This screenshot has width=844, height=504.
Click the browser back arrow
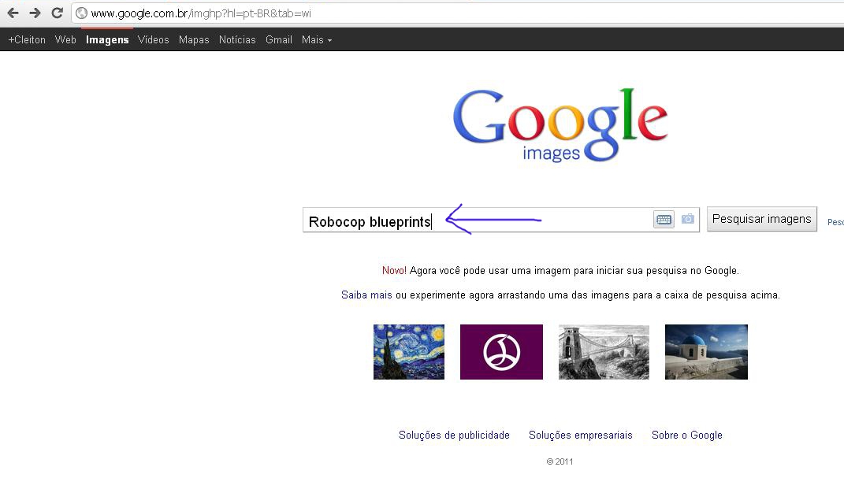pyautogui.click(x=13, y=13)
